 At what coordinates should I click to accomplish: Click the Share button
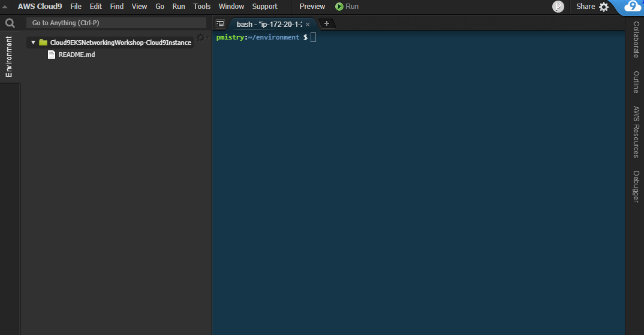point(585,7)
